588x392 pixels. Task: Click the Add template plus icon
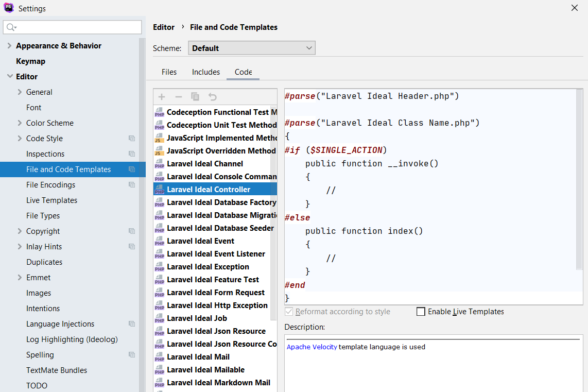coord(162,97)
